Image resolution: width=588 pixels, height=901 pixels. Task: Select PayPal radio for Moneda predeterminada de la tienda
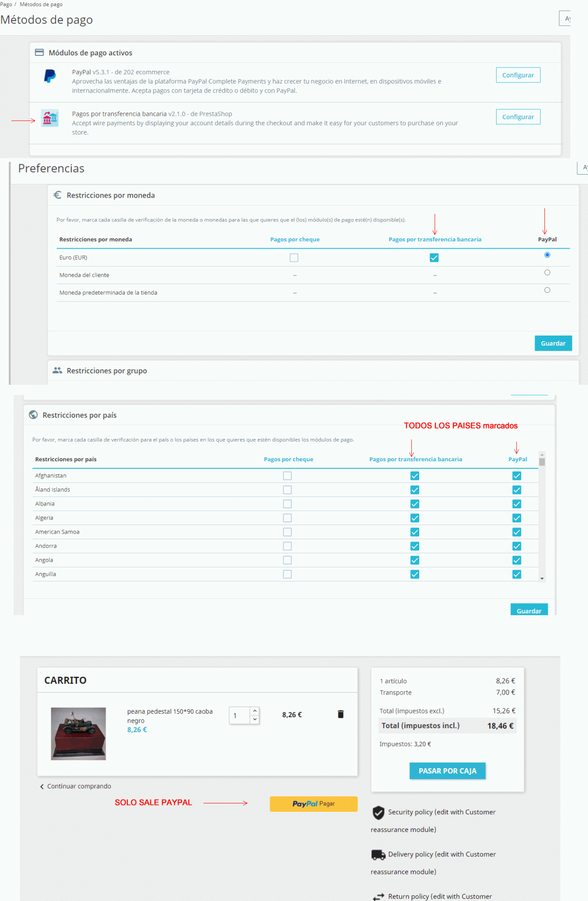[x=547, y=290]
